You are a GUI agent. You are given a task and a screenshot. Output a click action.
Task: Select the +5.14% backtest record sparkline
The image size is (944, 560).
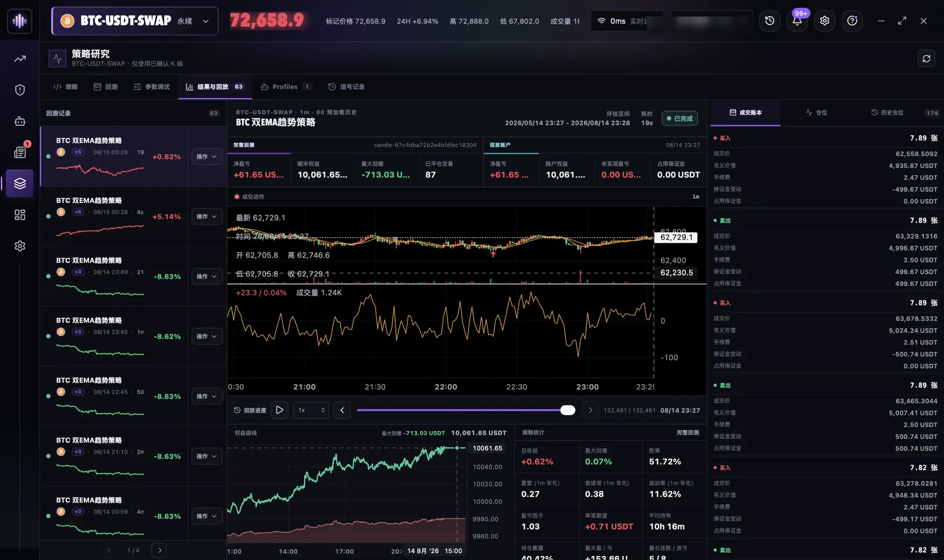click(x=100, y=230)
